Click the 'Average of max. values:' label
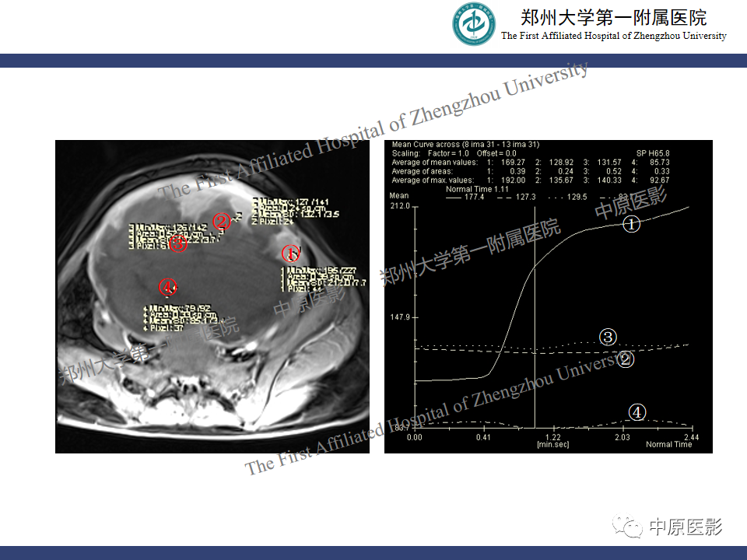747x560 pixels. tap(433, 180)
